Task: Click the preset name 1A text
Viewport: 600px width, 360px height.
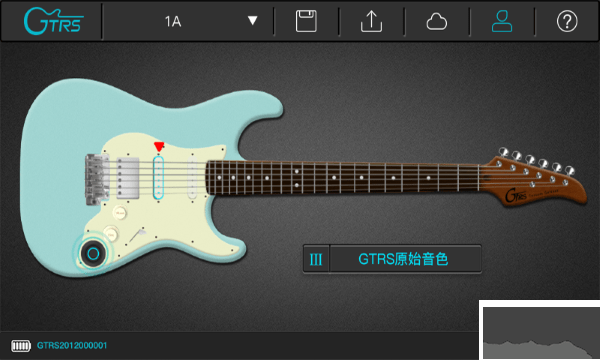Action: (173, 21)
